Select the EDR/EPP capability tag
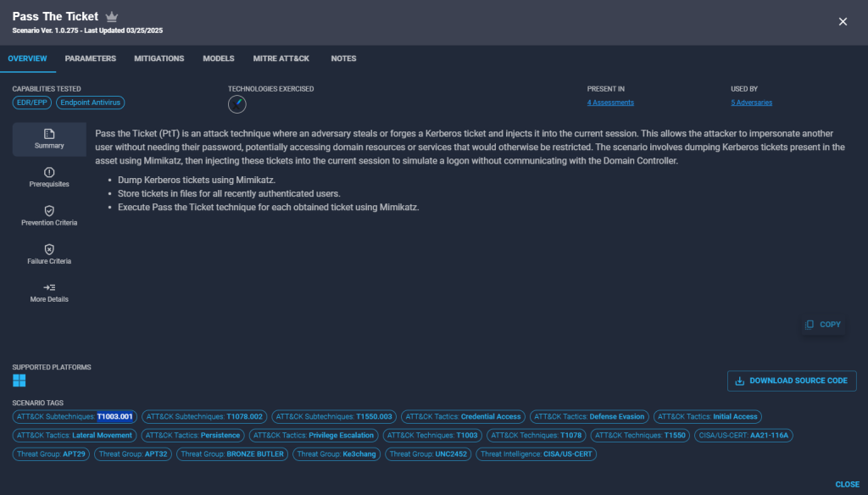Screen dimensions: 868x495 click(x=31, y=103)
